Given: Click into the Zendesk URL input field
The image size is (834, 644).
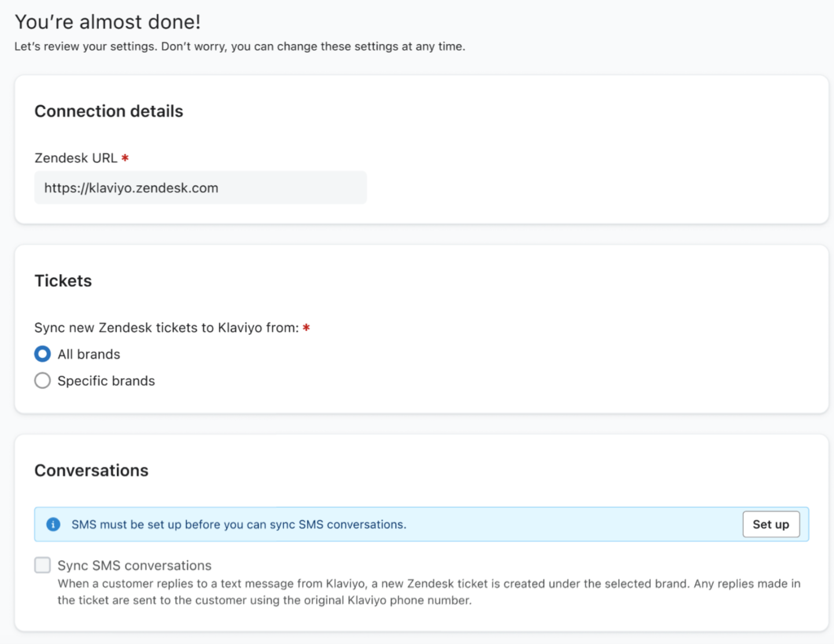Looking at the screenshot, I should pyautogui.click(x=200, y=188).
